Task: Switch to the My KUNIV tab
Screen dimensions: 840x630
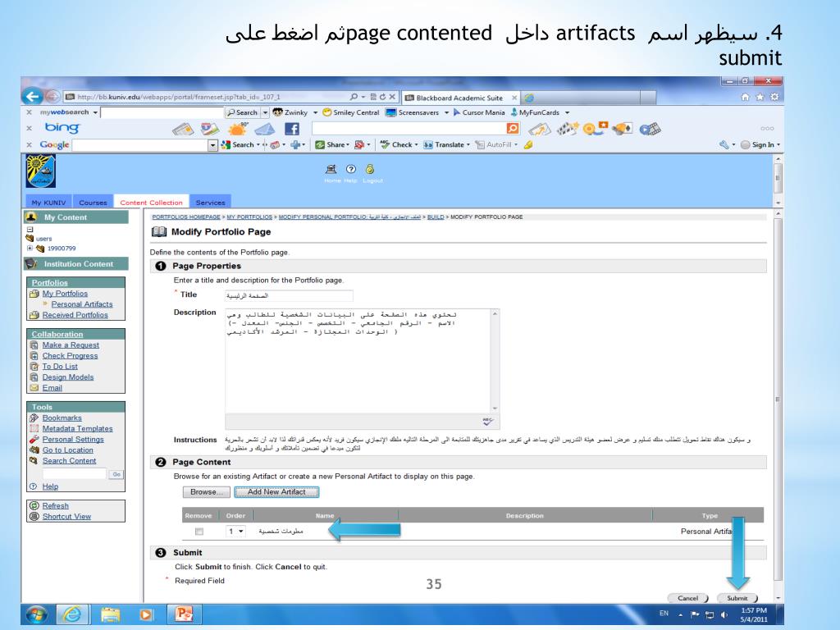Action: [x=48, y=203]
